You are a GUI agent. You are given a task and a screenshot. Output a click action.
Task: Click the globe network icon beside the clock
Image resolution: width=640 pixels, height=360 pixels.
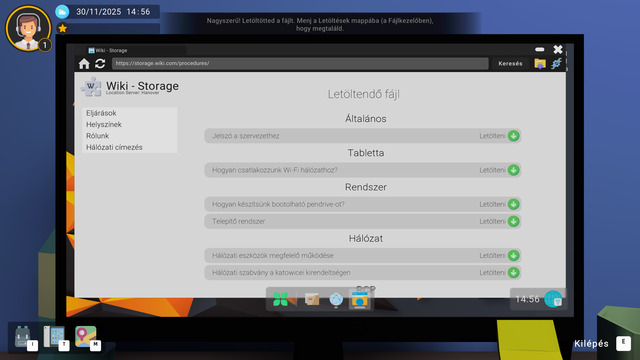point(553,299)
